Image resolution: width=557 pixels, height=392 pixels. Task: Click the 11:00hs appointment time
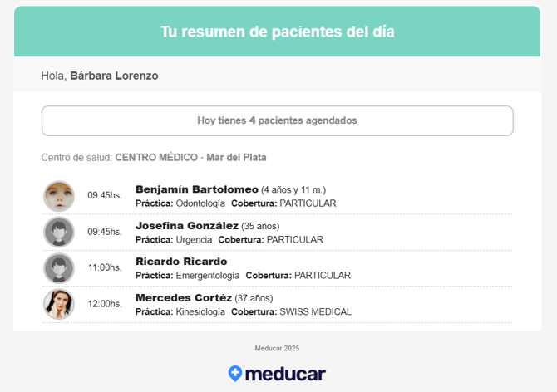click(105, 267)
